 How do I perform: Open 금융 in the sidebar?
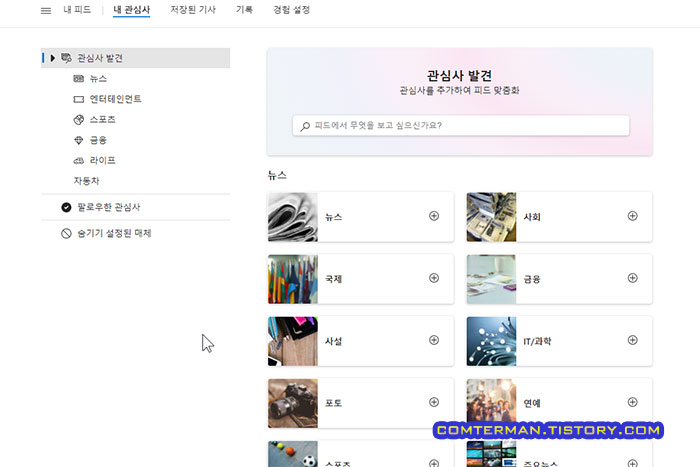[98, 140]
